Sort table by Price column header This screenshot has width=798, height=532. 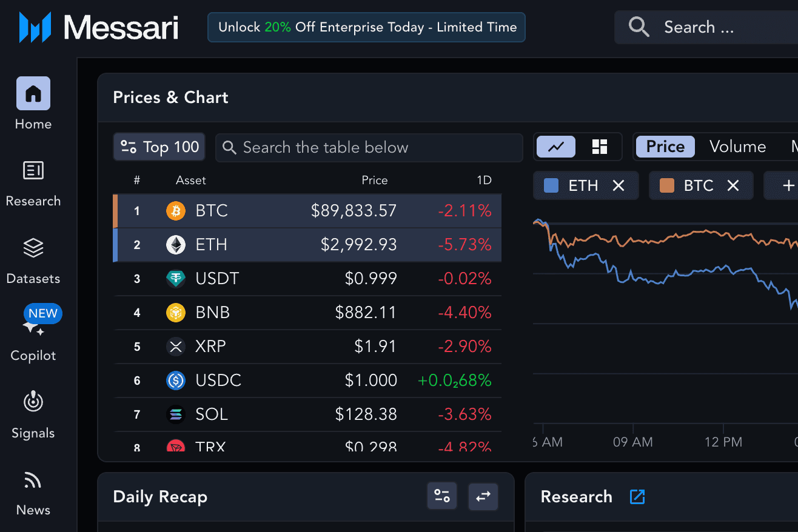coord(374,180)
